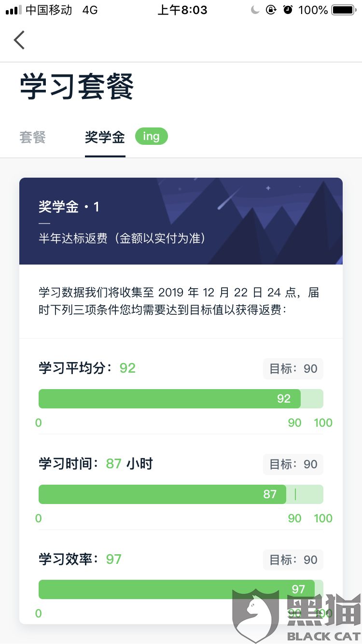Tap the 目标：90 badge for 学习时间
Viewport: 362px width, 644px height.
[x=293, y=464]
